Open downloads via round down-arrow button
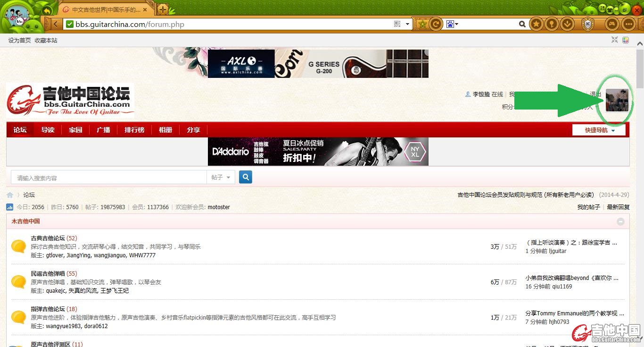 click(568, 24)
